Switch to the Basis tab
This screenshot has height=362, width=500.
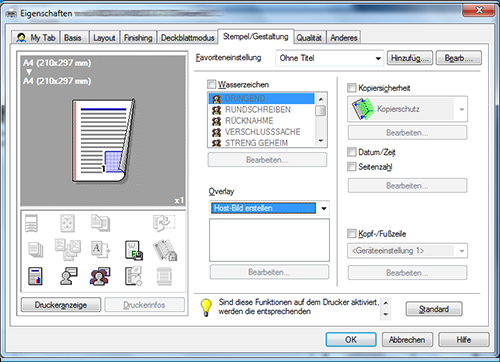[73, 38]
